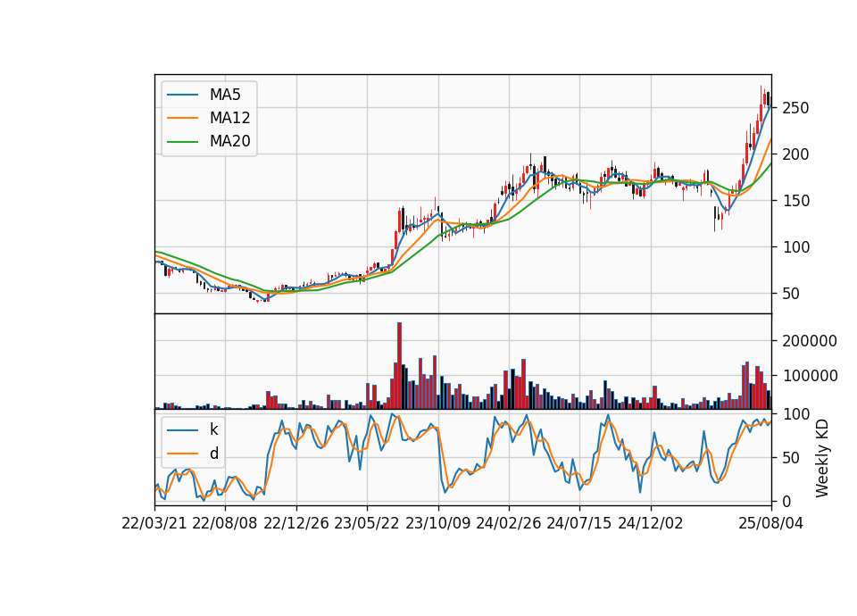Click the 22/03/21 date label
857x616 pixels.
point(154,523)
